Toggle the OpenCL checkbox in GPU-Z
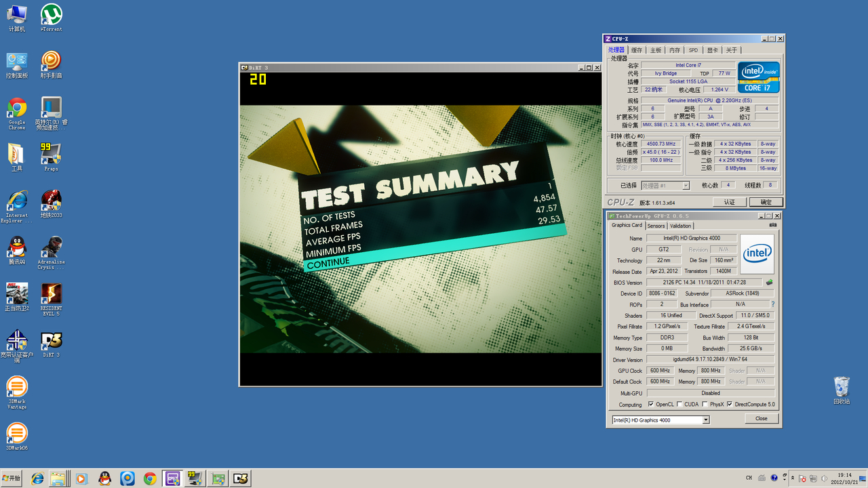This screenshot has width=868, height=488. coord(651,404)
